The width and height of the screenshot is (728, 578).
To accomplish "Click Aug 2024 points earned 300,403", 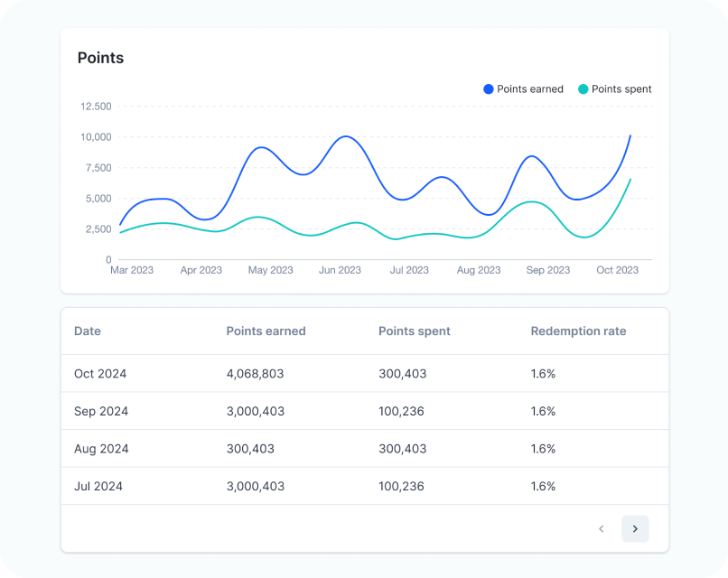I will pos(250,449).
